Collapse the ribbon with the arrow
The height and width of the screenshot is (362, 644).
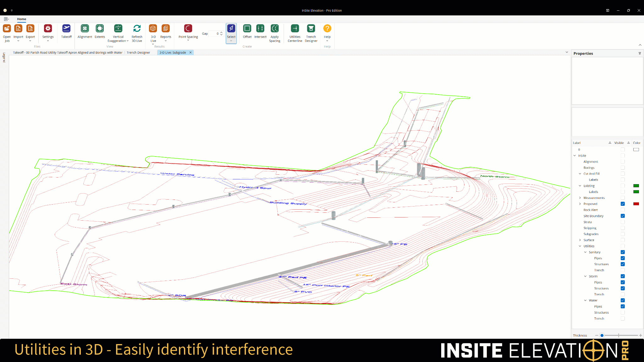pos(640,45)
